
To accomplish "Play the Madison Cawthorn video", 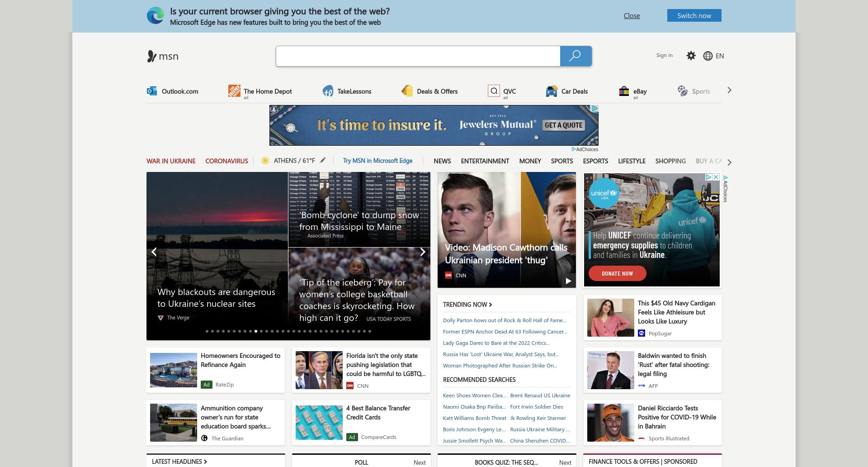I will tap(568, 281).
